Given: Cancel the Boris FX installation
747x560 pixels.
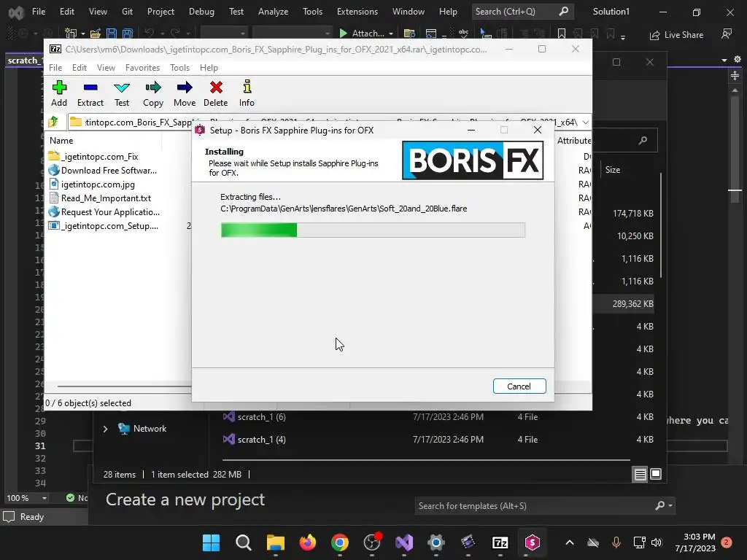Looking at the screenshot, I should (519, 386).
